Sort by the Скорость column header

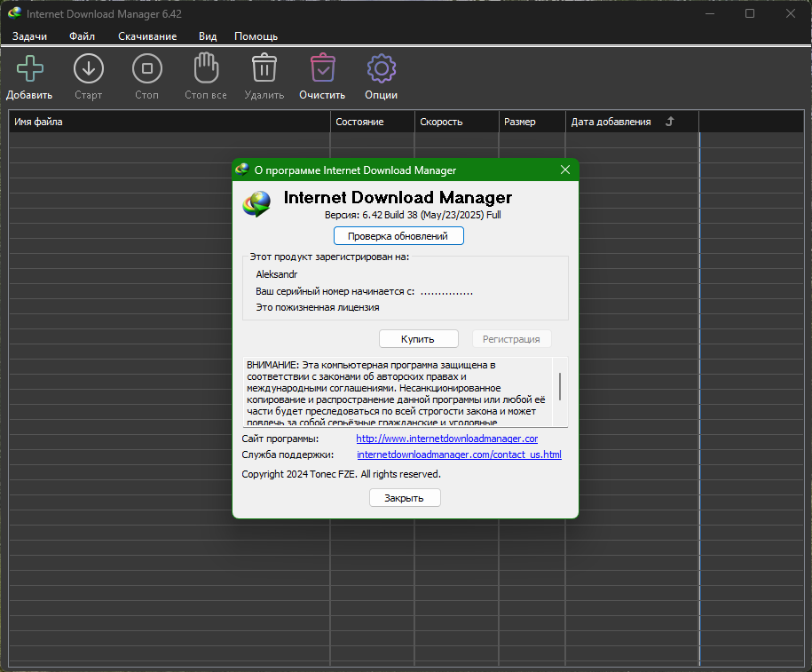pos(456,122)
